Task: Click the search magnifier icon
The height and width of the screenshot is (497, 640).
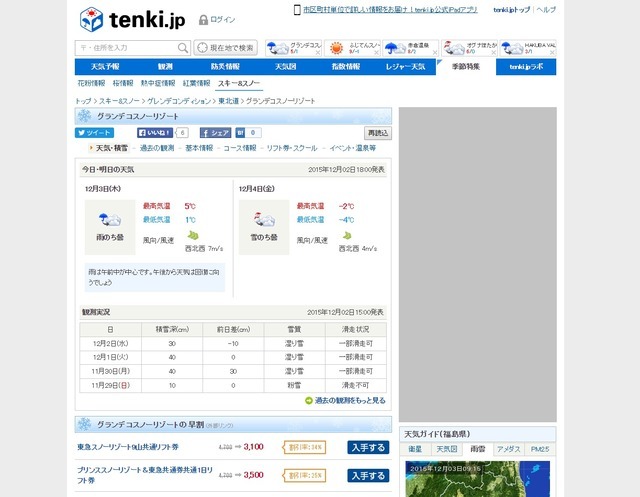Action: 183,48
